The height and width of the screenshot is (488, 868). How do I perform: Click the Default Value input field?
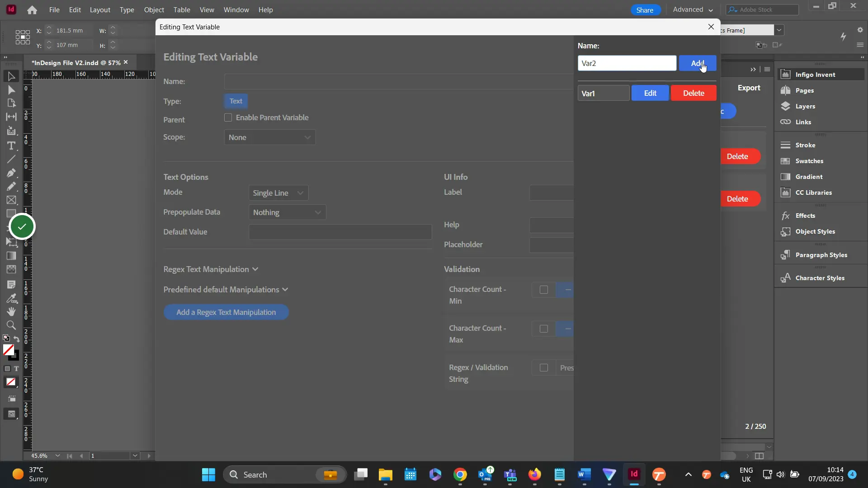340,232
